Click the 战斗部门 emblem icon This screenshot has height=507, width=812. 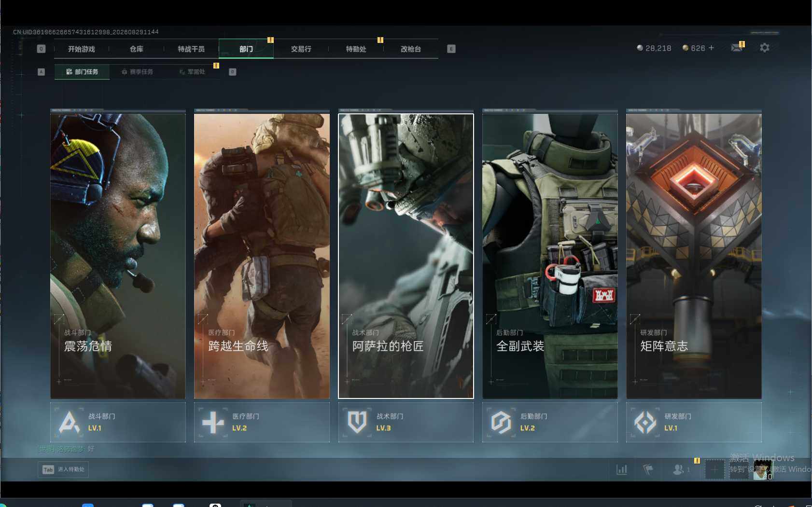(69, 422)
